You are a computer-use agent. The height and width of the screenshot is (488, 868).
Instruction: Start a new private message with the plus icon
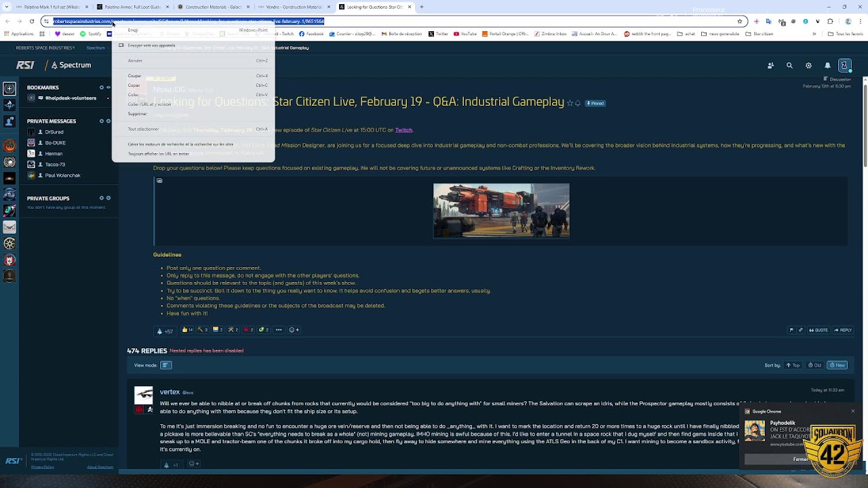click(108, 121)
